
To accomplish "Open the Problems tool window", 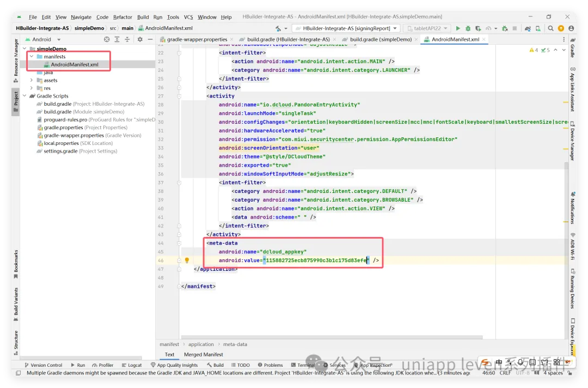I will [271, 365].
